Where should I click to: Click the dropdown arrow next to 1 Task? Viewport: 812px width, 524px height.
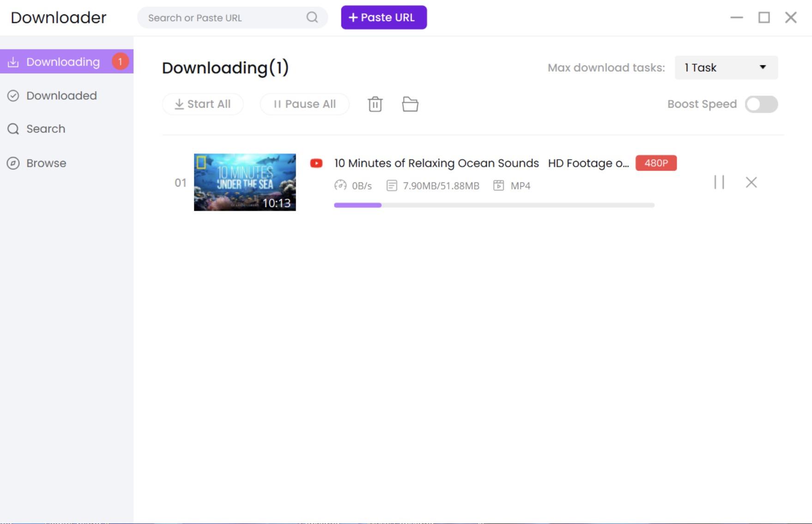pyautogui.click(x=763, y=67)
